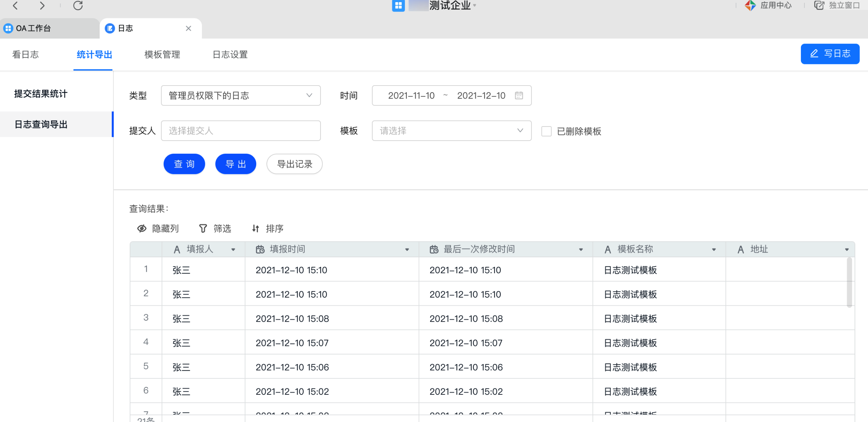Open the 模板管理 tab
This screenshot has height=422, width=868.
click(x=162, y=54)
